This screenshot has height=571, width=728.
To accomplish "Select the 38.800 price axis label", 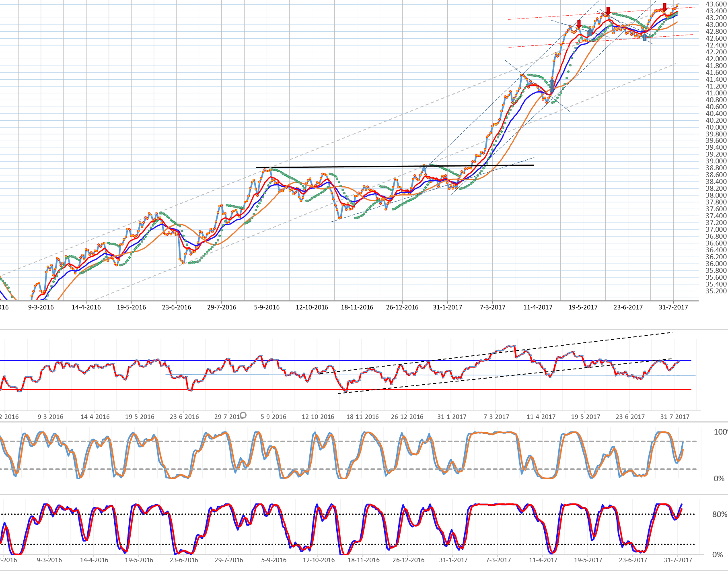I will pyautogui.click(x=716, y=168).
